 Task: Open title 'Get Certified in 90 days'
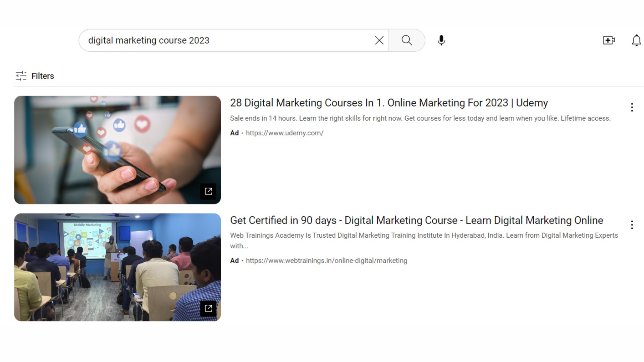click(x=417, y=221)
